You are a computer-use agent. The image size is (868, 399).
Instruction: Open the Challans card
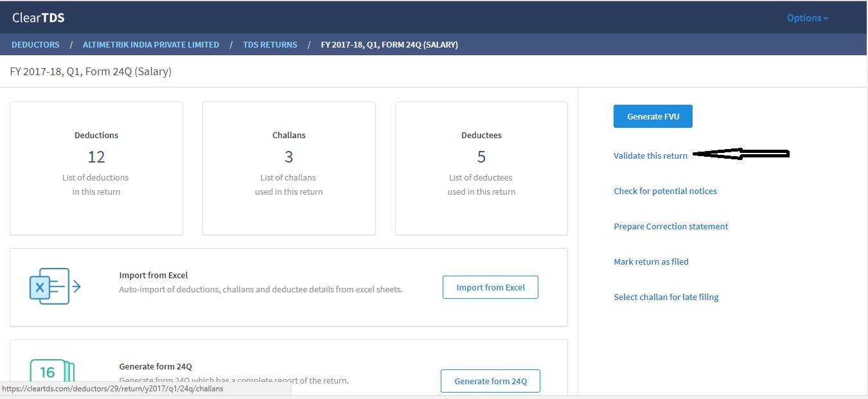coord(289,168)
